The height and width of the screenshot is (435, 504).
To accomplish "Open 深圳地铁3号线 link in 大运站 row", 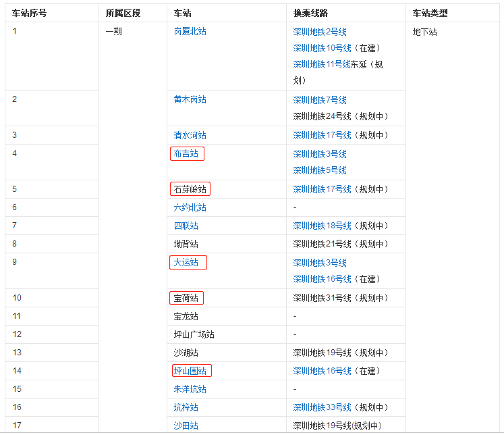I will [x=320, y=263].
